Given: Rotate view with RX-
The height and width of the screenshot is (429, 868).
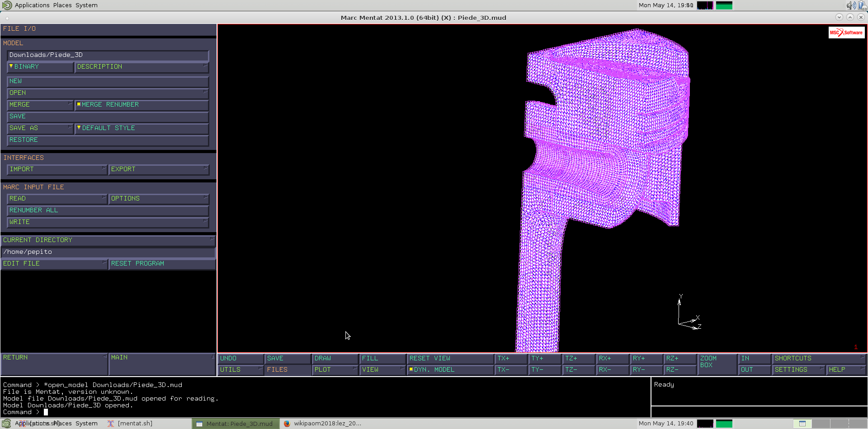Looking at the screenshot, I should [613, 370].
